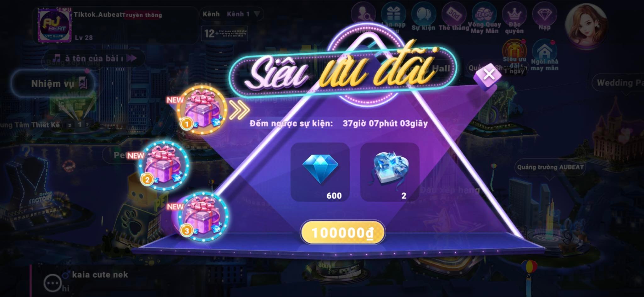Tap the ice heart mask reward
The image size is (644, 297).
(390, 172)
